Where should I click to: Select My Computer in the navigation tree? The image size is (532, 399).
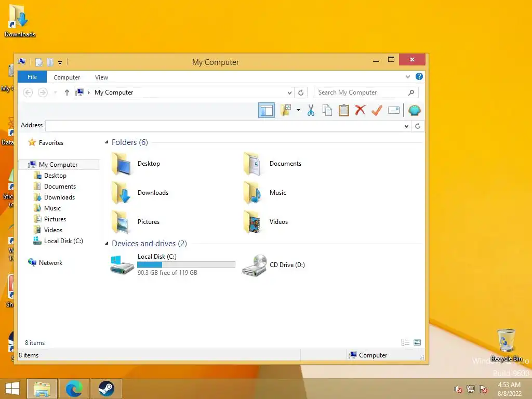tap(58, 165)
